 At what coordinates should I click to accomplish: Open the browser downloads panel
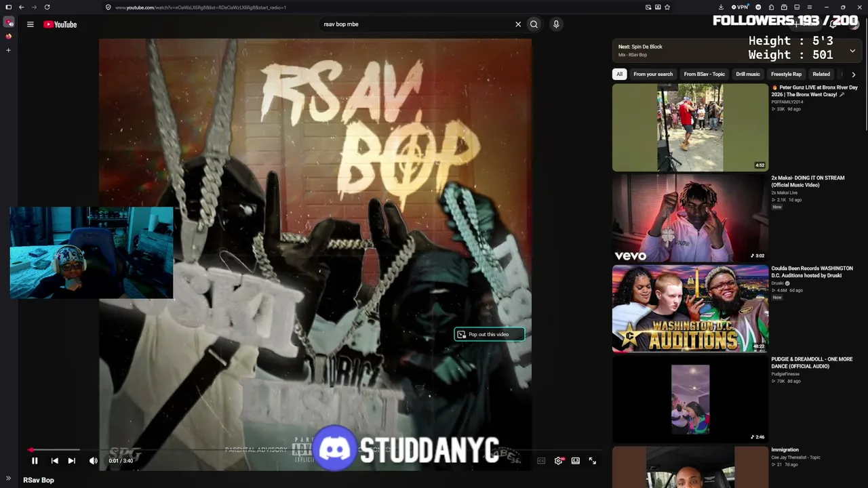click(x=721, y=7)
